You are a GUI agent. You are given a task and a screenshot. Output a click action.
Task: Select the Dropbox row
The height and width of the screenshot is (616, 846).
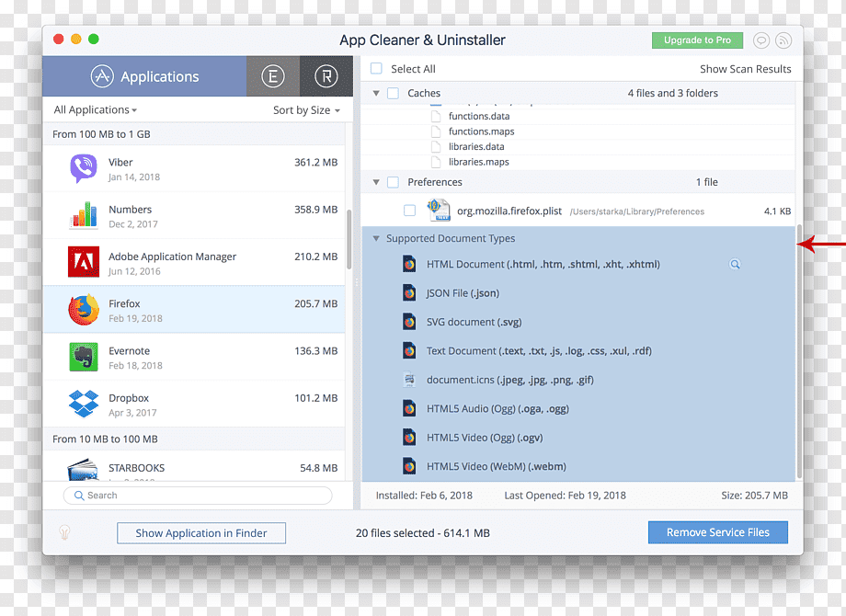194,404
